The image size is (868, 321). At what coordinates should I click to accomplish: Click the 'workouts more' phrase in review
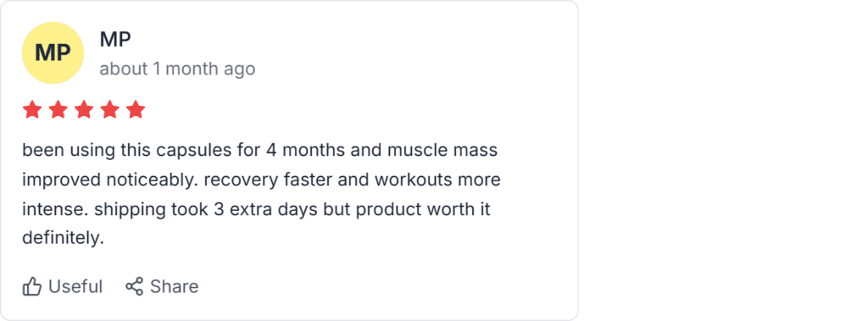[x=437, y=180]
